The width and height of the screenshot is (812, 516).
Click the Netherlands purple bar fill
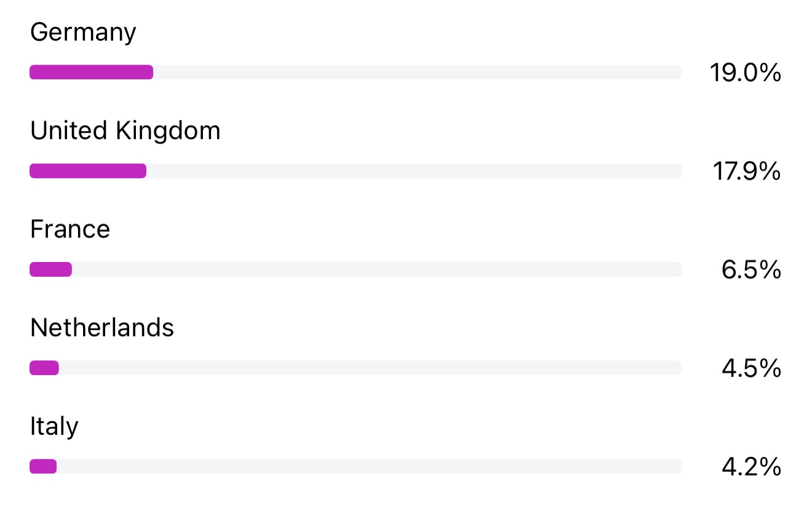point(44,368)
